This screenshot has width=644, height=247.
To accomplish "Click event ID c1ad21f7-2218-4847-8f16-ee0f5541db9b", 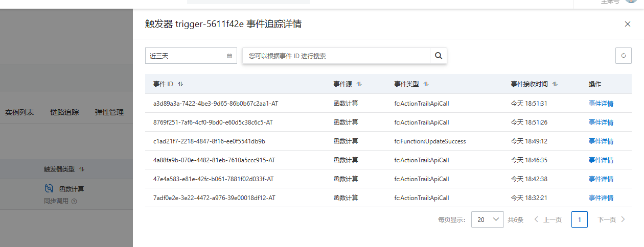I will coord(209,141).
